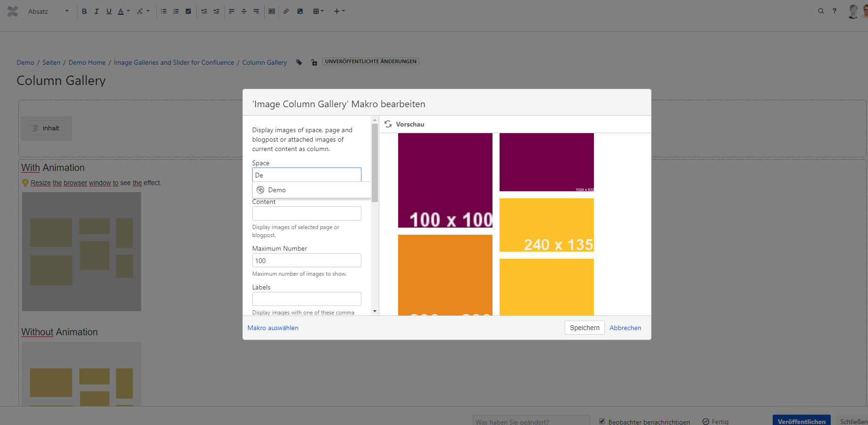Open the page labels tag icon

point(299,62)
